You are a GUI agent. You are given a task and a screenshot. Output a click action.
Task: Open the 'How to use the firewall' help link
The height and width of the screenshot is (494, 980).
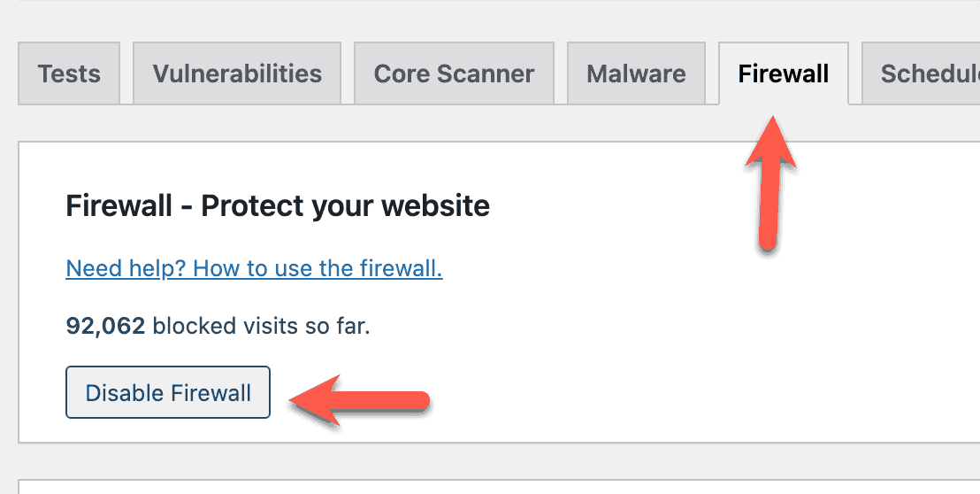coord(255,268)
